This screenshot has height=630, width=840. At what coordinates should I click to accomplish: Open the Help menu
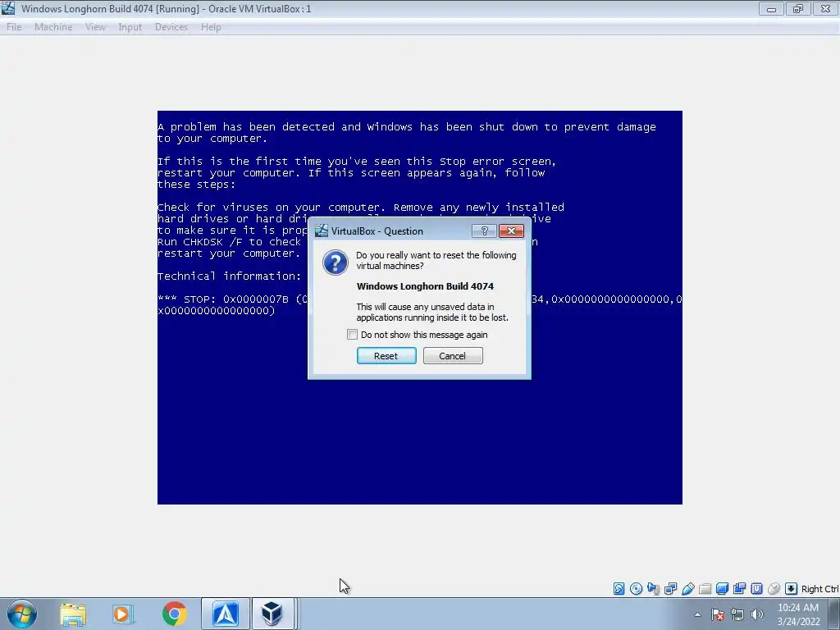pos(211,27)
